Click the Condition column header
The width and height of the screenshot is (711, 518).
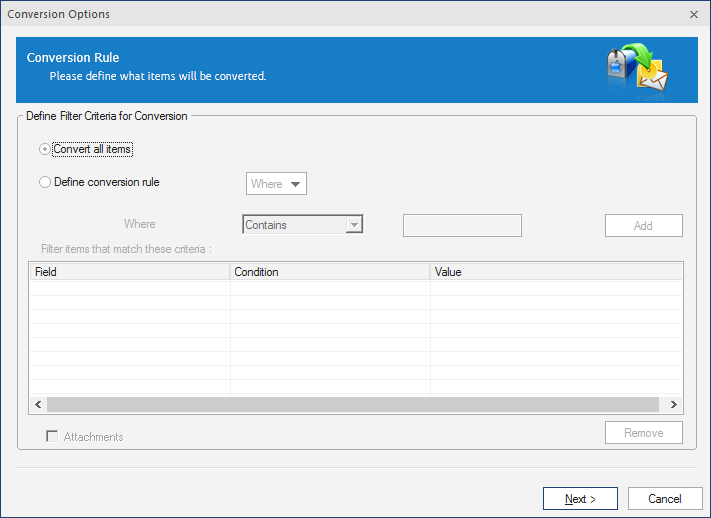[330, 272]
